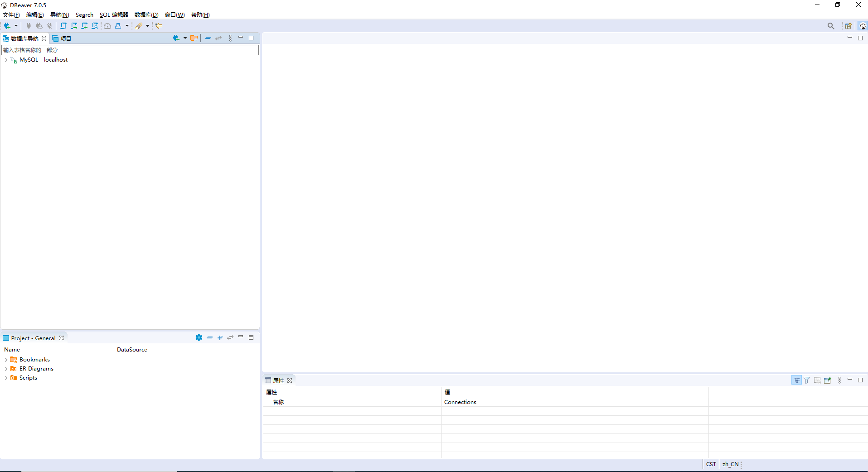Open the 帮助(H) menu
The height and width of the screenshot is (472, 868).
(200, 15)
